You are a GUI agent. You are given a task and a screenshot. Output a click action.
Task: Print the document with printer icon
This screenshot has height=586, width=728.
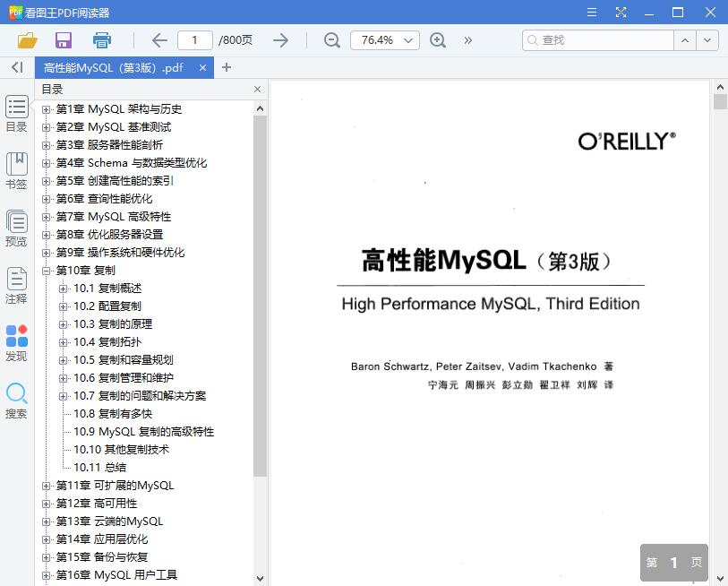click(x=102, y=40)
